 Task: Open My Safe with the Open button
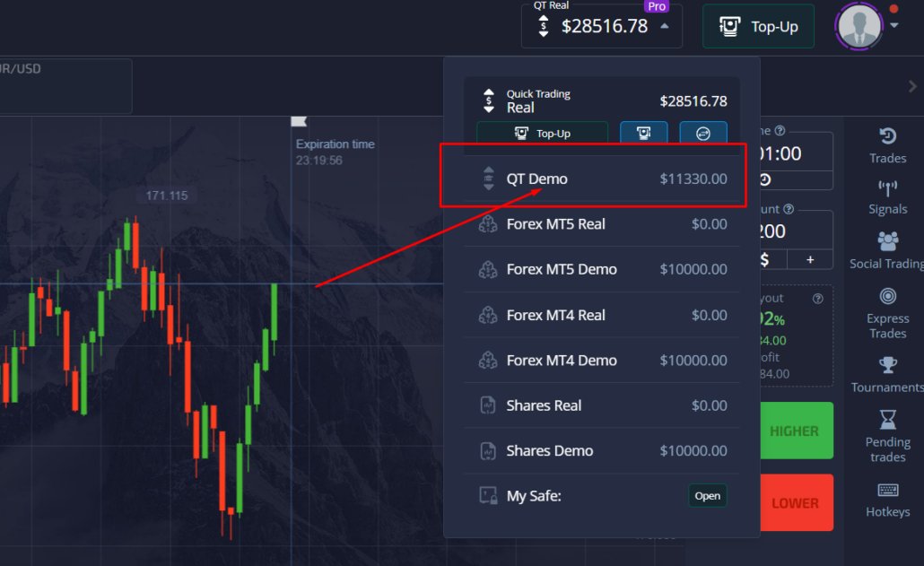pos(707,495)
